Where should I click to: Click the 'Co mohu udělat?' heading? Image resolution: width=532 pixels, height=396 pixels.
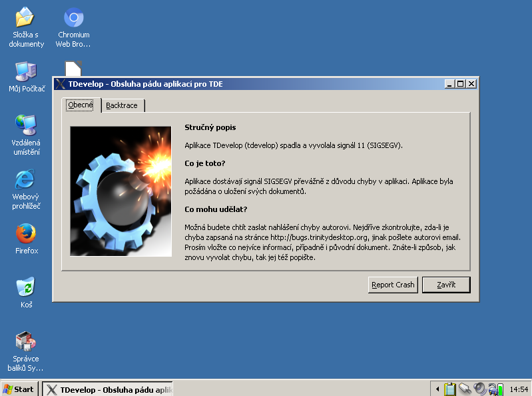216,209
